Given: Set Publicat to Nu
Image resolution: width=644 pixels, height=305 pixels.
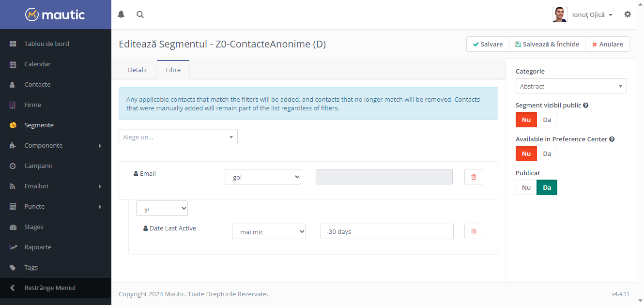Looking at the screenshot, I should pyautogui.click(x=526, y=187).
